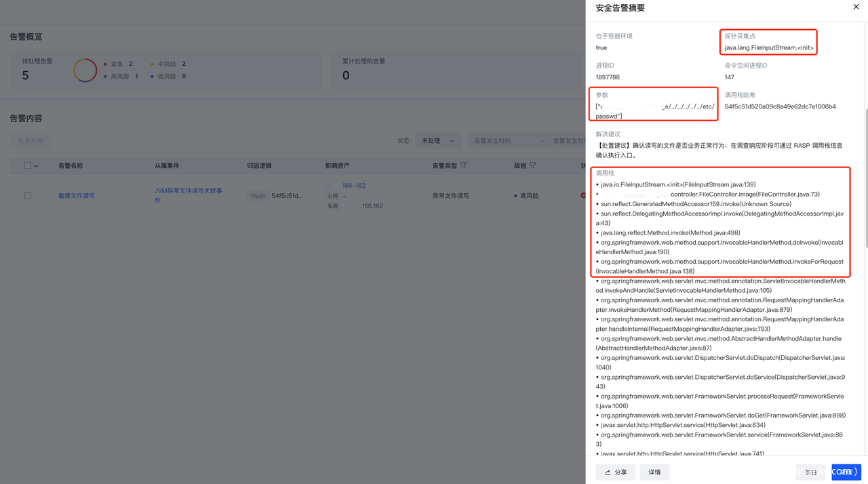The width and height of the screenshot is (868, 484).
Task: Filter by 告警类型 funnel icon
Action: (463, 165)
